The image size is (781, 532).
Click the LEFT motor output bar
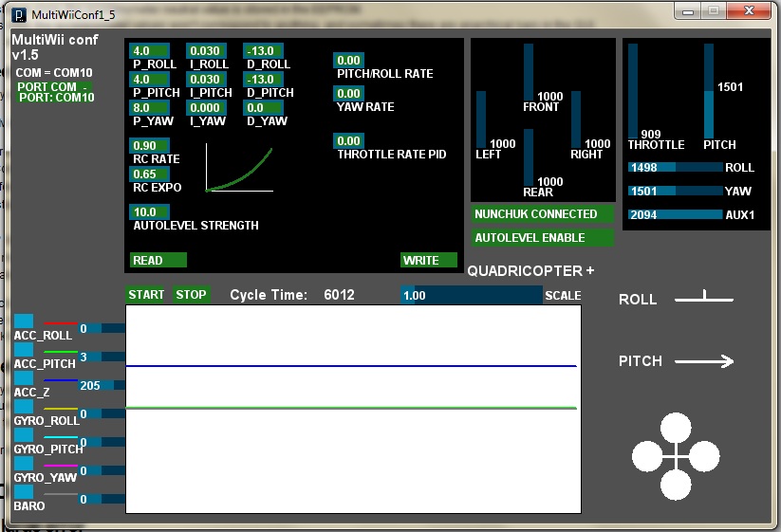[481, 119]
